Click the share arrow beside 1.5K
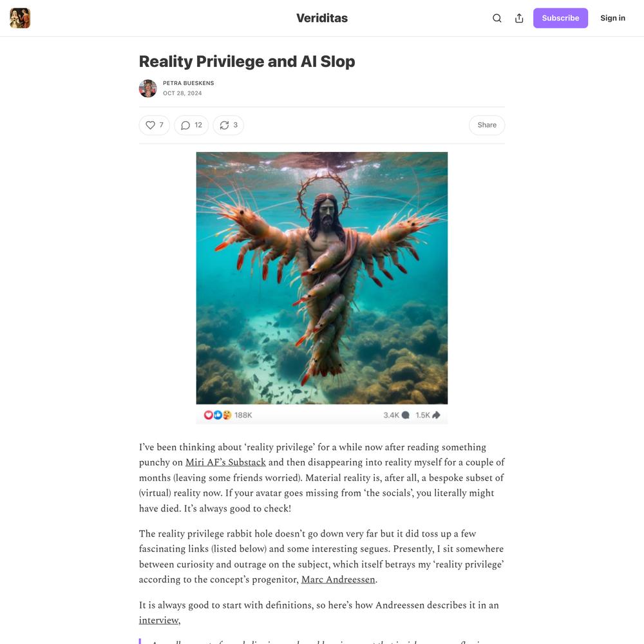 436,415
